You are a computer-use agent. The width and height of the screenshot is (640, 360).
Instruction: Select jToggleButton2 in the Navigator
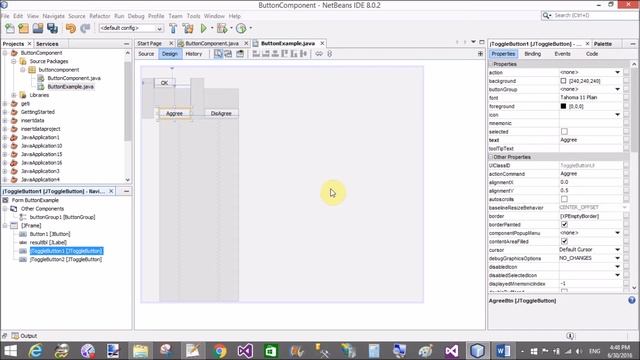pyautogui.click(x=66, y=259)
